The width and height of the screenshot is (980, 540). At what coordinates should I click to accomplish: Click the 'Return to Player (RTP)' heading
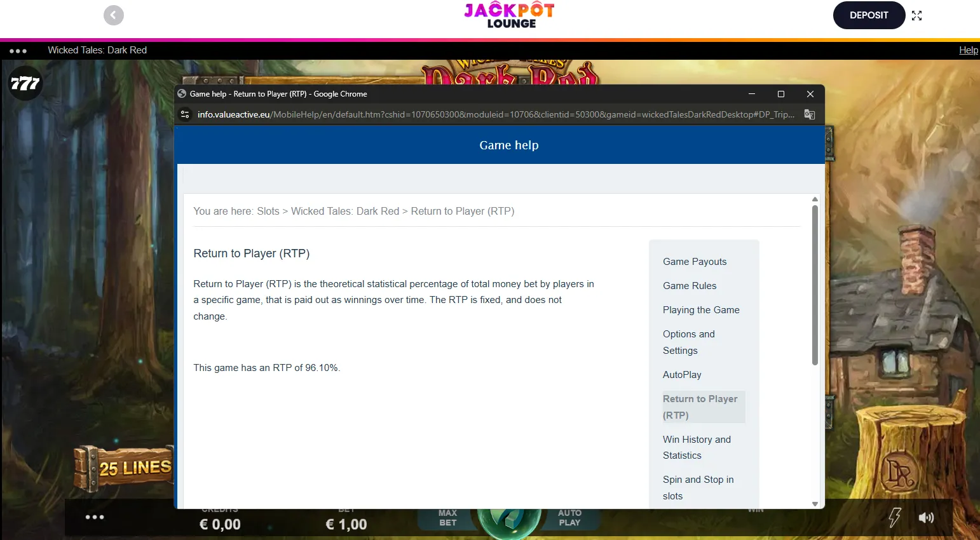tap(252, 253)
